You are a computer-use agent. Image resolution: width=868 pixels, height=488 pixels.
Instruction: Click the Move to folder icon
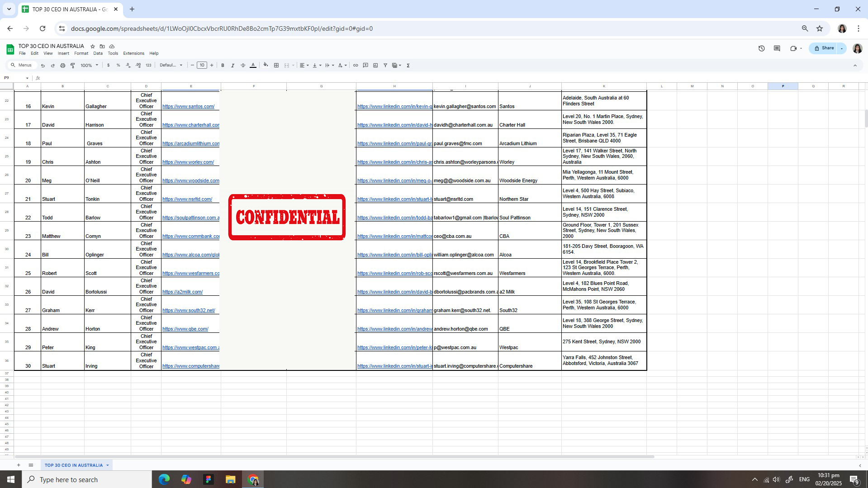point(102,46)
